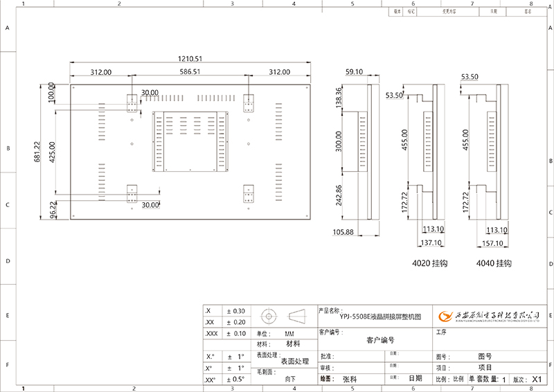
Task: Click the central rectangular VESA mount plate
Action: [189, 140]
